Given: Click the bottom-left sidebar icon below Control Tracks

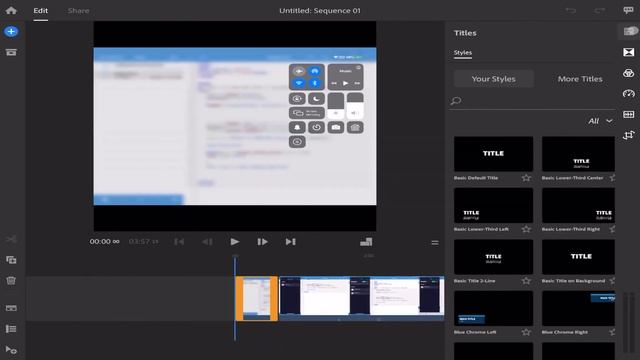Looking at the screenshot, I should coord(11,350).
